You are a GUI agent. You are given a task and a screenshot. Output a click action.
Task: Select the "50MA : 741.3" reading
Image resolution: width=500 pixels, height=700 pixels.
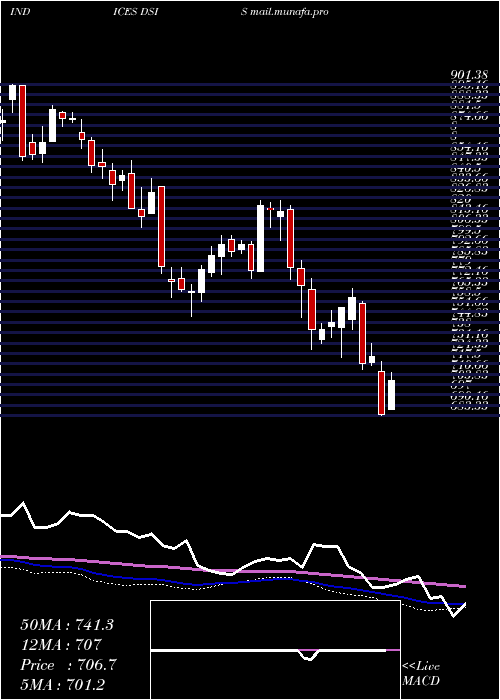pyautogui.click(x=67, y=625)
